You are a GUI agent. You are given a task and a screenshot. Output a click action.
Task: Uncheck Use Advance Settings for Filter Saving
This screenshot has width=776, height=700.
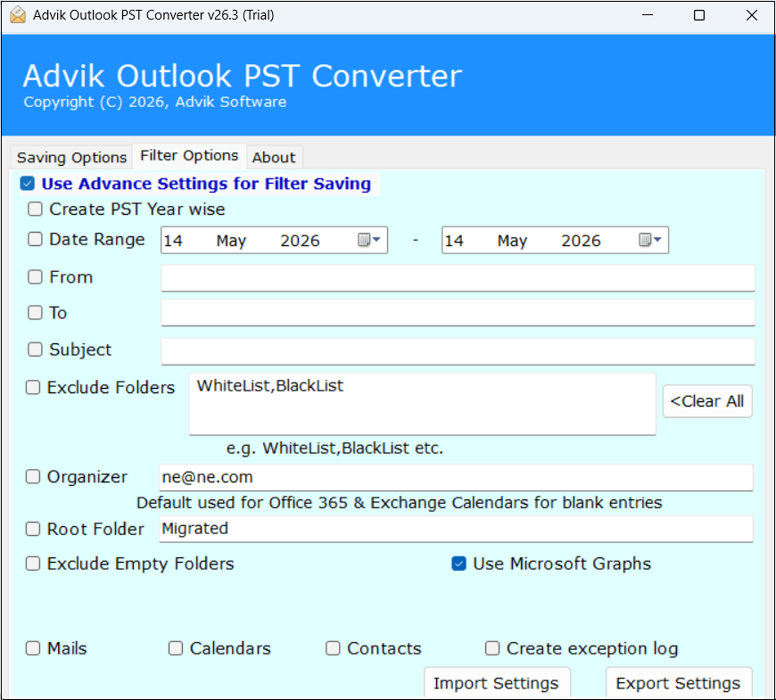coord(28,184)
